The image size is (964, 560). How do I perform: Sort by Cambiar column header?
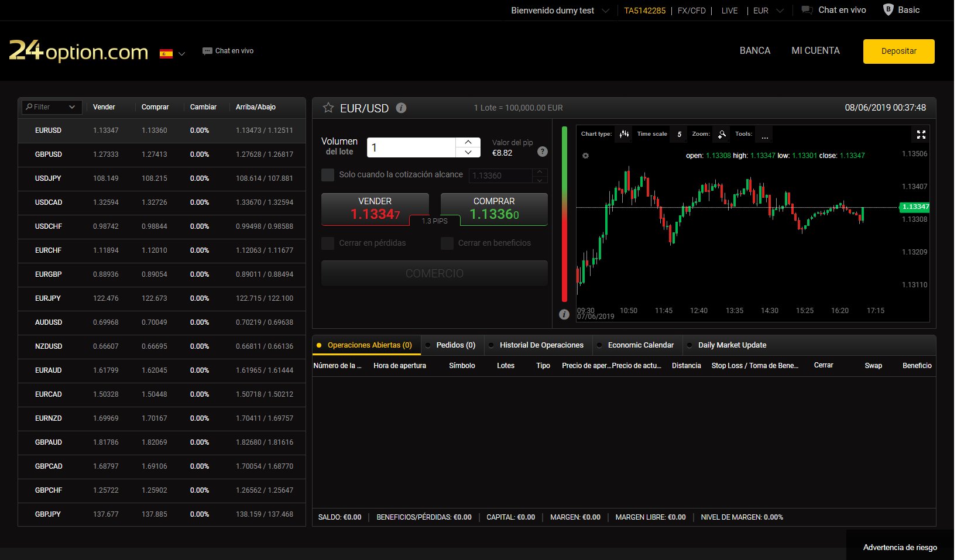click(203, 107)
